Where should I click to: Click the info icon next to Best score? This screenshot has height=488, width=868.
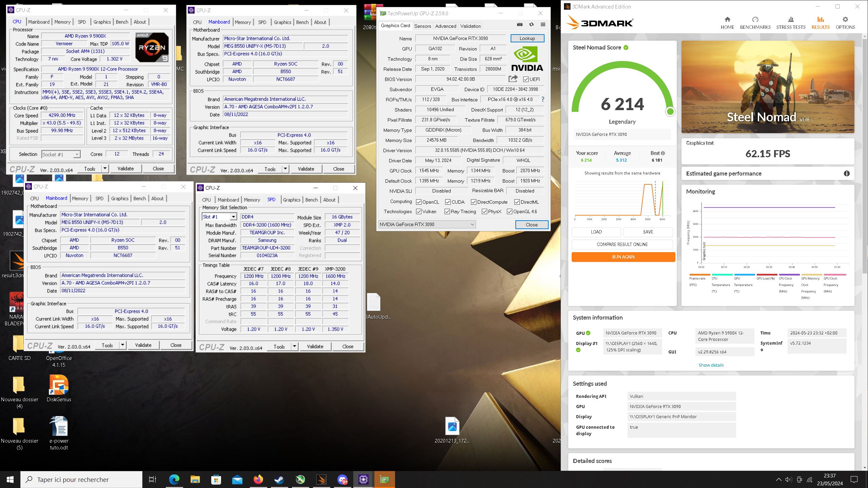point(663,153)
